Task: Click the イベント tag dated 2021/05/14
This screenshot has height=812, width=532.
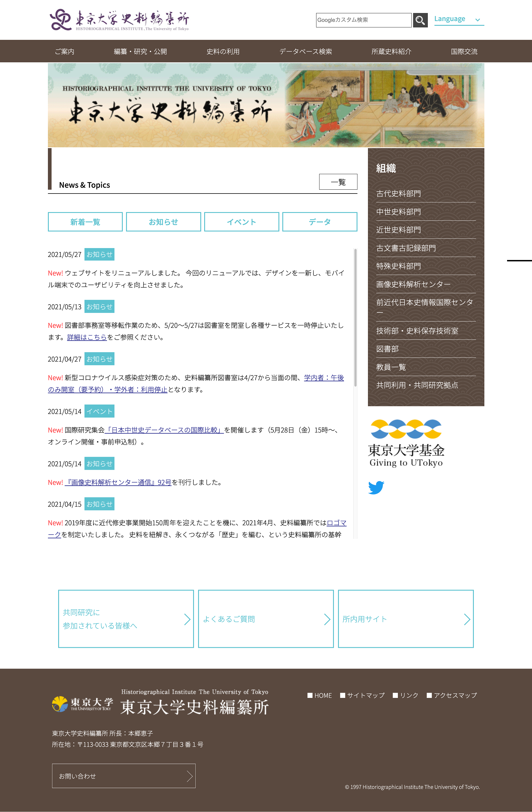Action: (99, 411)
